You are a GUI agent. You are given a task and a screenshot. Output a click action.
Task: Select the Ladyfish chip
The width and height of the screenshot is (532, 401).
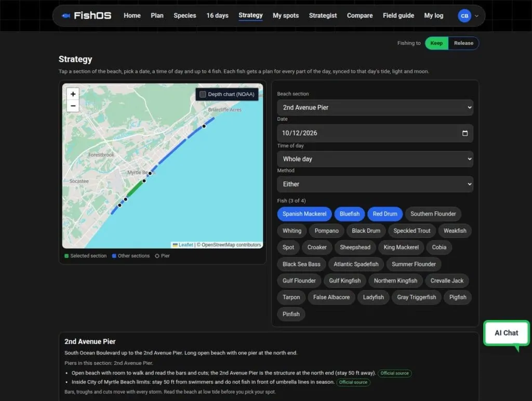coord(373,298)
